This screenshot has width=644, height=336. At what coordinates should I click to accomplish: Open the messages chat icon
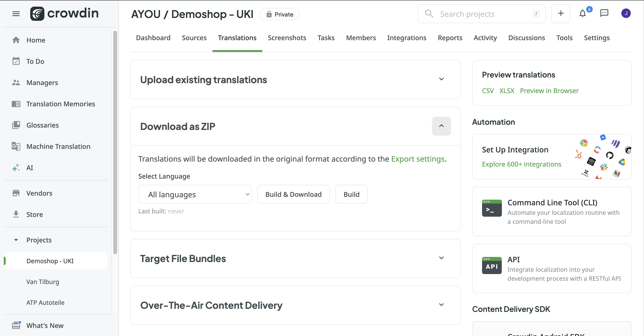(x=604, y=13)
